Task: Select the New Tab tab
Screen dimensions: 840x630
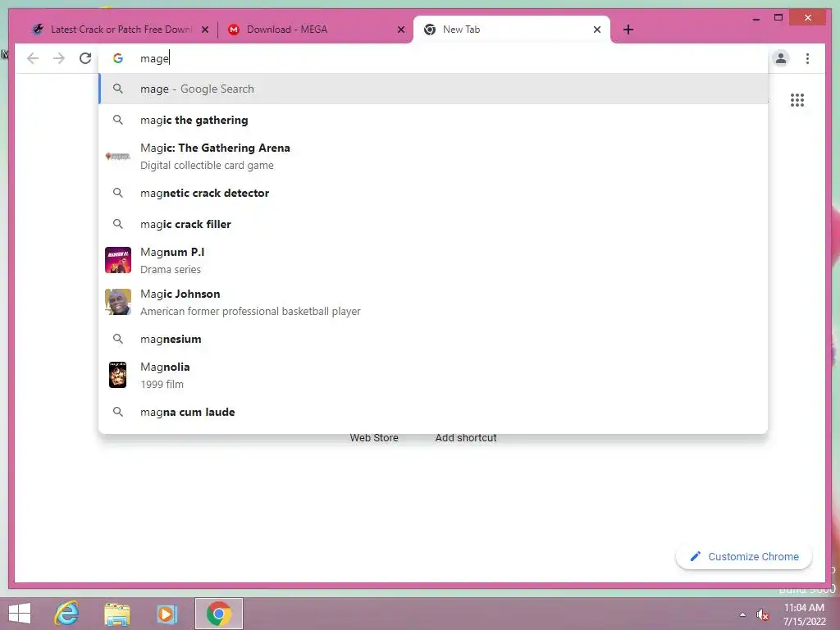Action: click(512, 30)
